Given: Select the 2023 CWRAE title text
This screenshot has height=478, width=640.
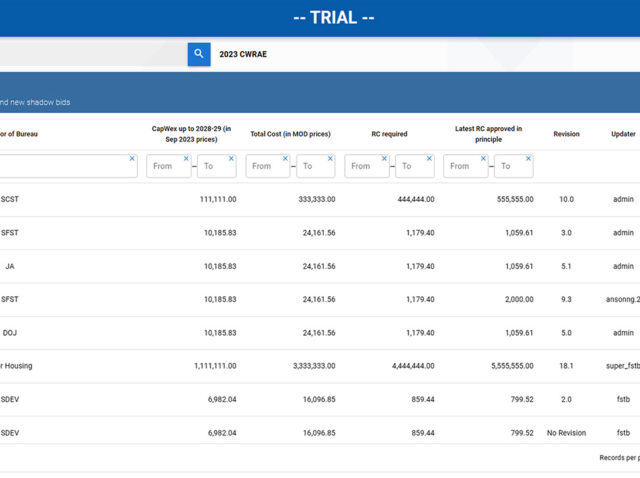Looking at the screenshot, I should coord(243,54).
